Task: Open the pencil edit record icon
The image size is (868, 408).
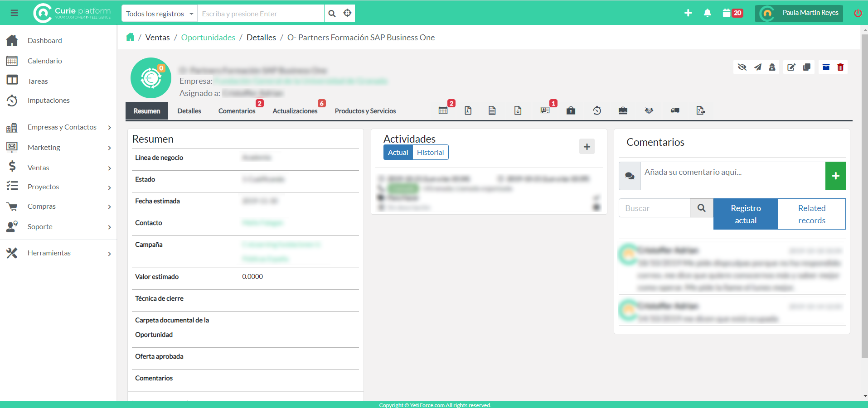Action: [791, 67]
